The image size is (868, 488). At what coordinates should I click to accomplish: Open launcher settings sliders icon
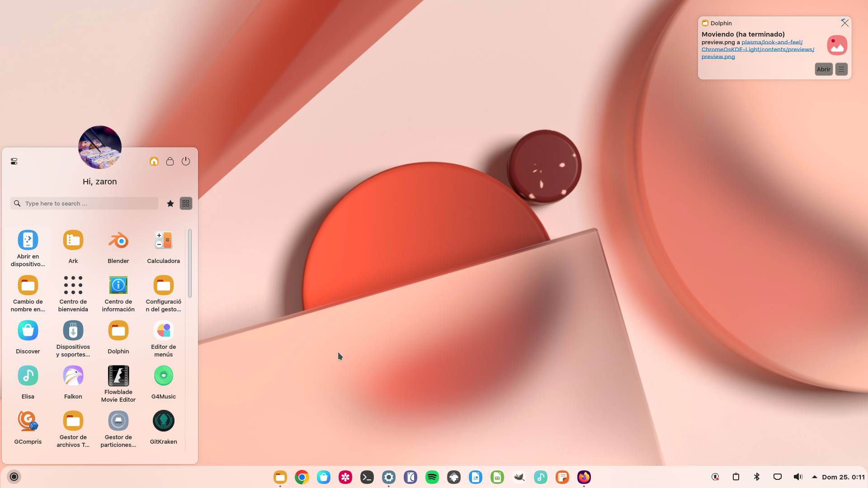coord(14,161)
